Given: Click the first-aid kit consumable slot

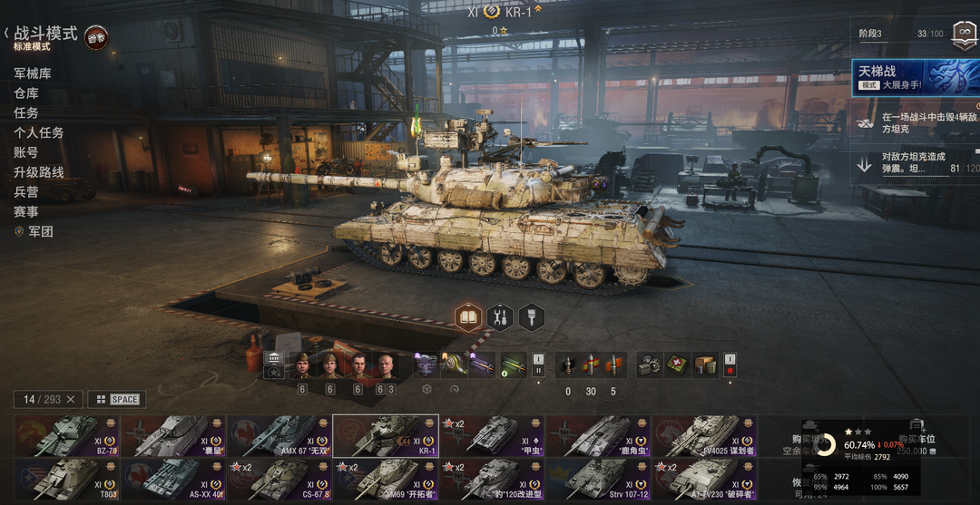Looking at the screenshot, I should pyautogui.click(x=677, y=365).
